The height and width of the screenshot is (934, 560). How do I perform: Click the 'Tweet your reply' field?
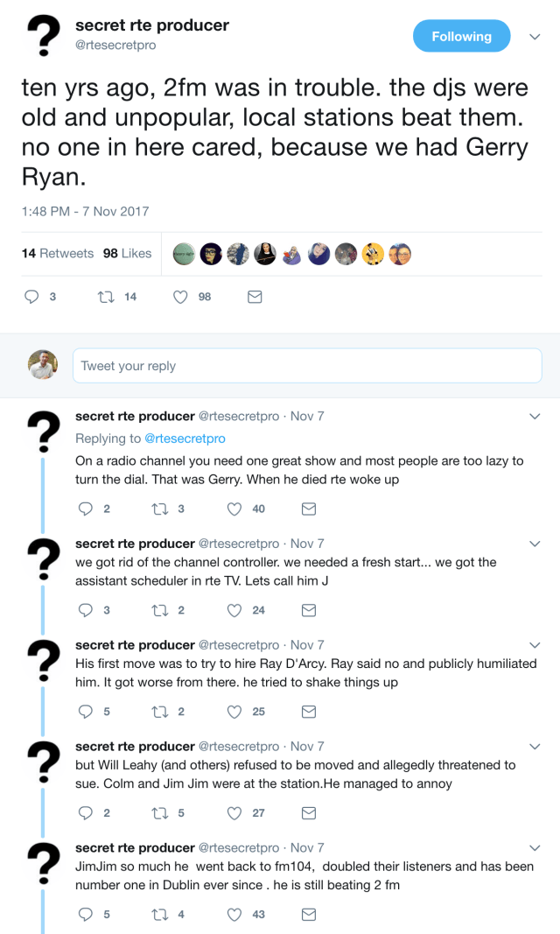(x=306, y=367)
